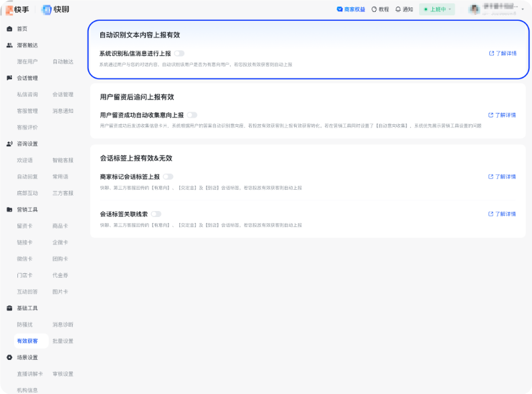The width and height of the screenshot is (532, 394).
Task: Open 团购卡 menu item
Action: point(60,259)
